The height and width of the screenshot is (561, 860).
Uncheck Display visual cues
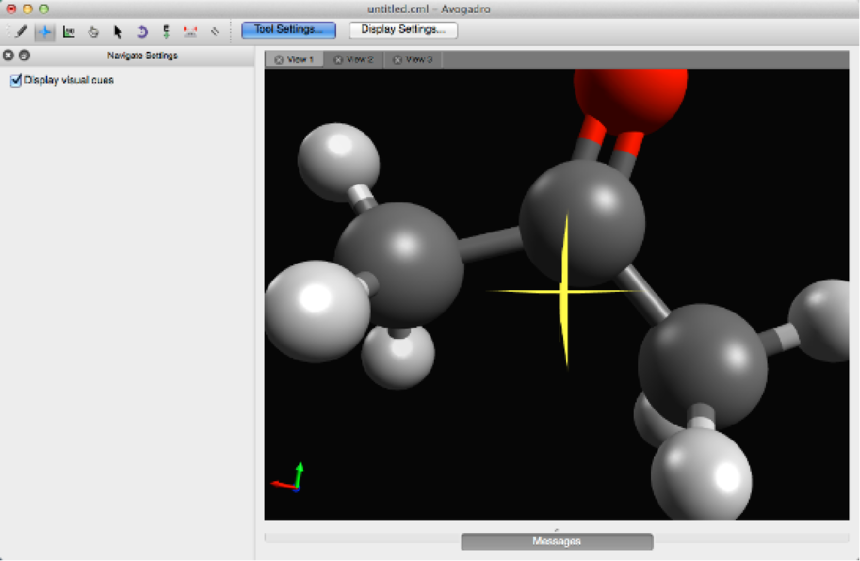pos(16,80)
